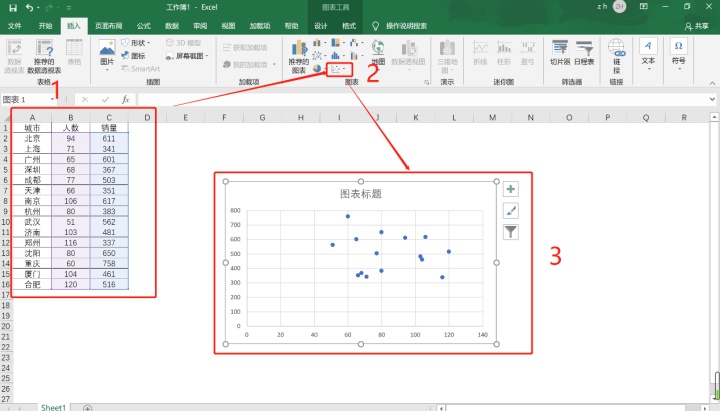
Task: Open the 视图 tab
Action: (228, 26)
